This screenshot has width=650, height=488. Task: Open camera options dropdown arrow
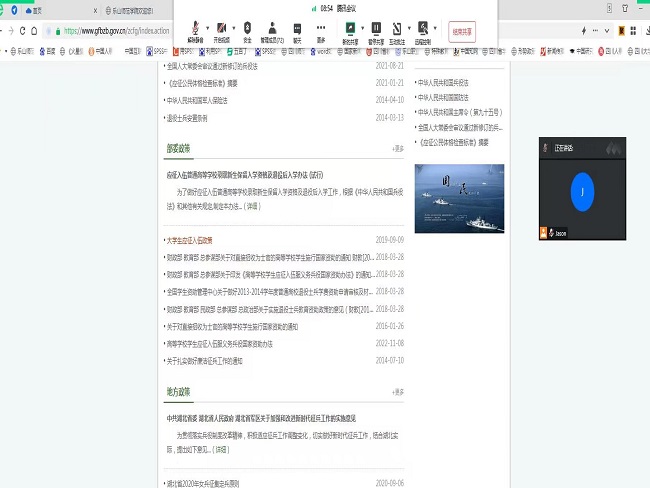[234, 28]
